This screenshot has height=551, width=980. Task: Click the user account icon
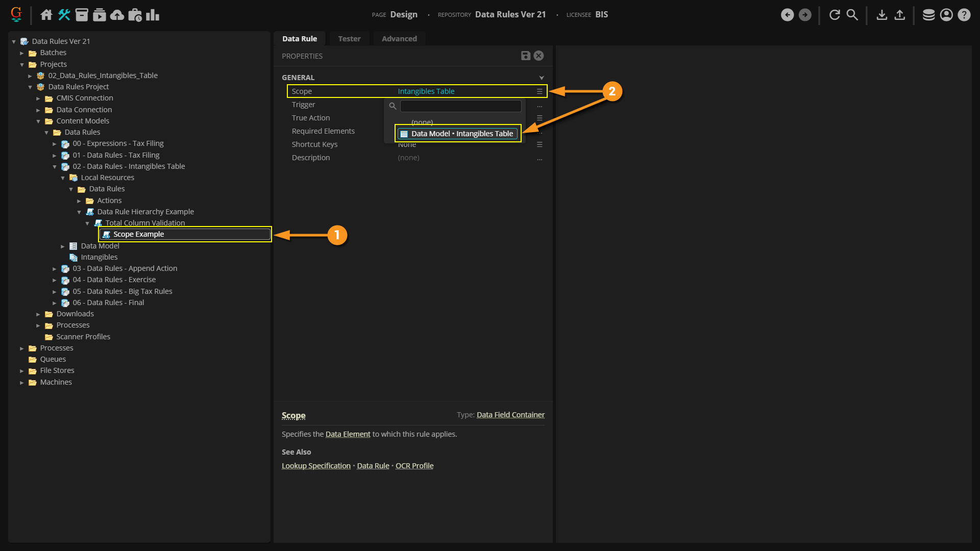click(x=946, y=15)
